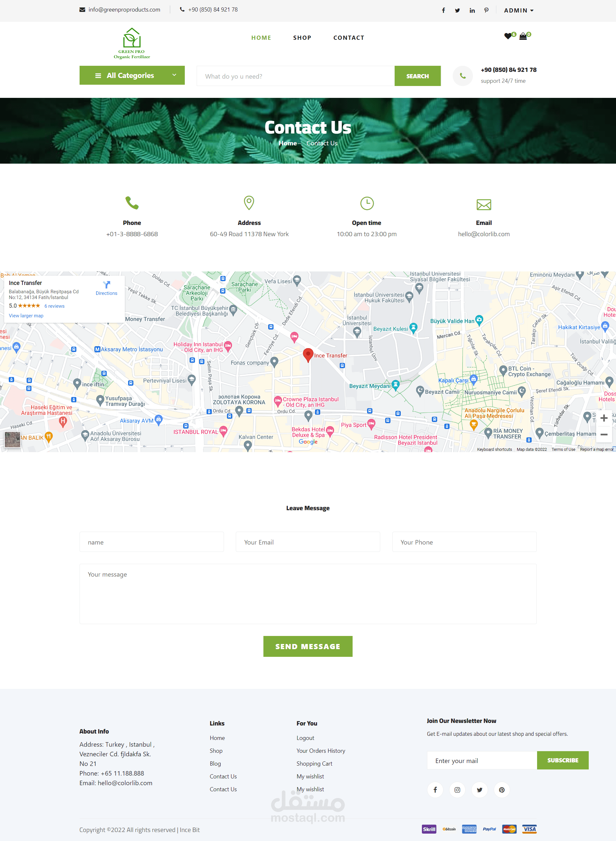Switch map to satellite view thumbnail

click(x=12, y=439)
